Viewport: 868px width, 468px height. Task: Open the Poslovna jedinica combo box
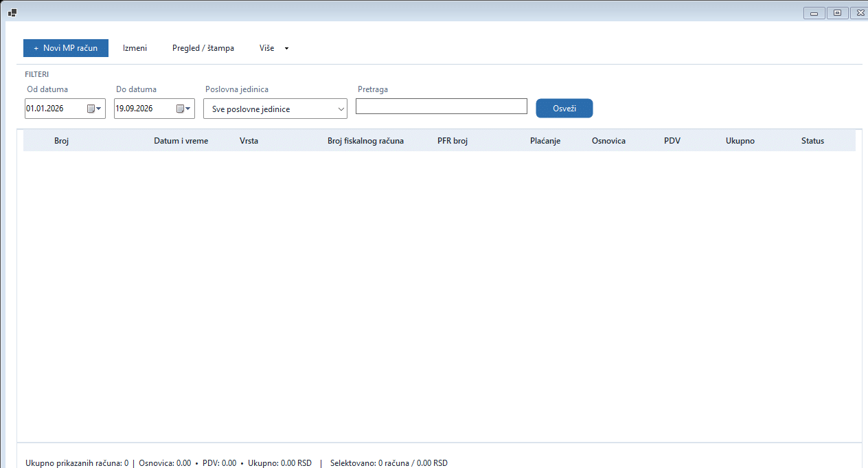275,109
